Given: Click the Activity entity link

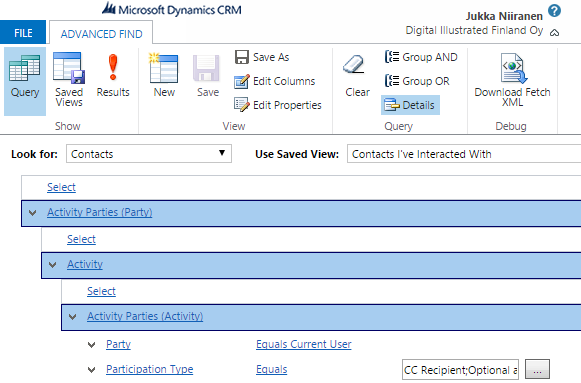Looking at the screenshot, I should 85,264.
